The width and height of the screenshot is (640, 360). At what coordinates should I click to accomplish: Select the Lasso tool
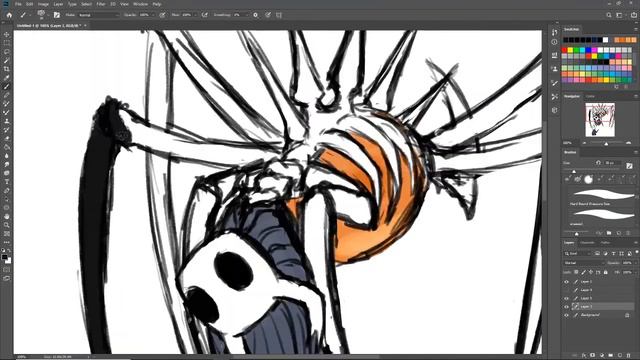pyautogui.click(x=7, y=52)
